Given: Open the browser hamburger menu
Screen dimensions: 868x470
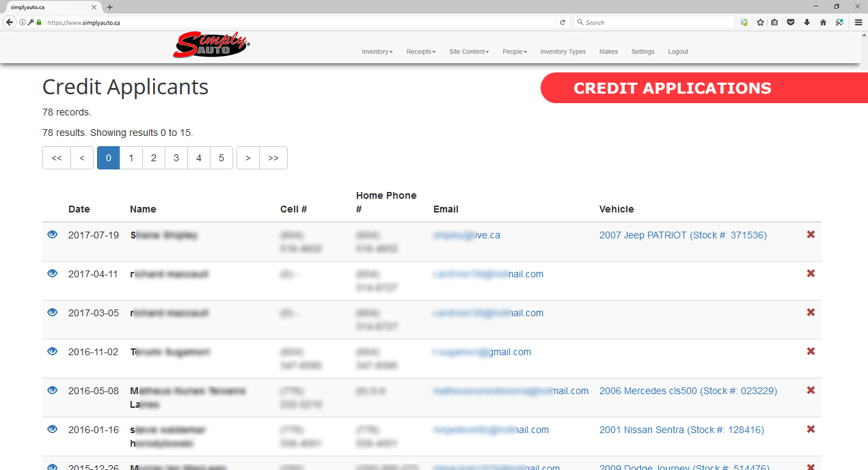Looking at the screenshot, I should tap(858, 23).
